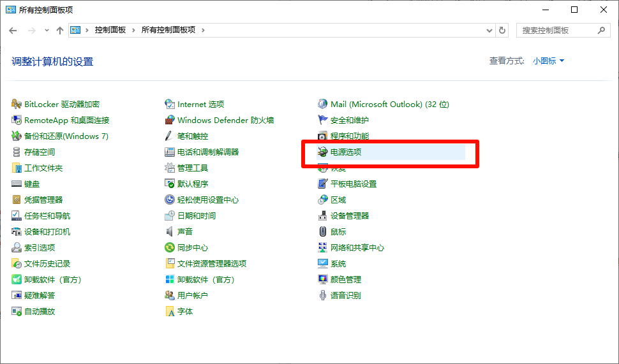The image size is (619, 364).
Task: Open 字体 fonts icon
Action: click(x=169, y=311)
